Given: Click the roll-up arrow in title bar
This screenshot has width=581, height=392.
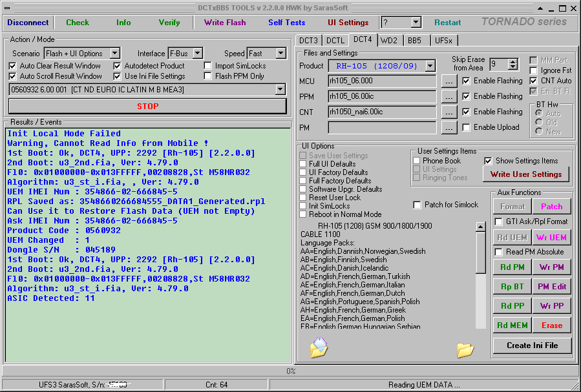Looking at the screenshot, I should (x=540, y=8).
